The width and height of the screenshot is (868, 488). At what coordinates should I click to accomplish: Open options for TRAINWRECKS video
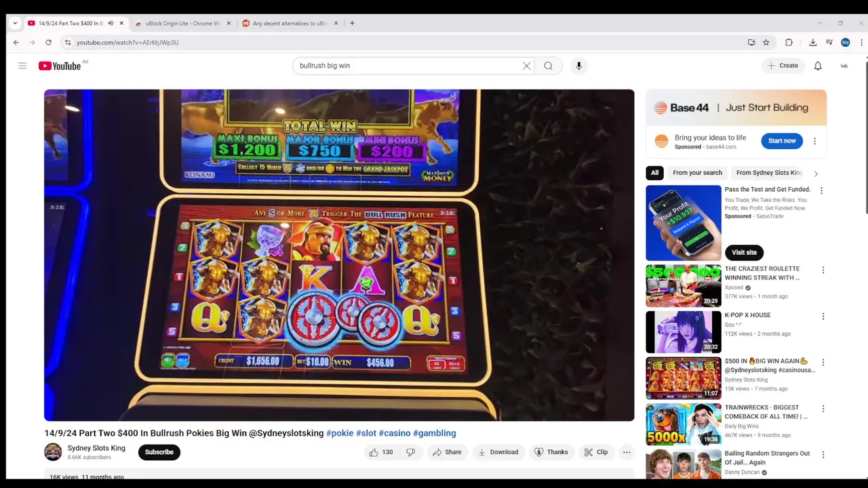tap(823, 409)
